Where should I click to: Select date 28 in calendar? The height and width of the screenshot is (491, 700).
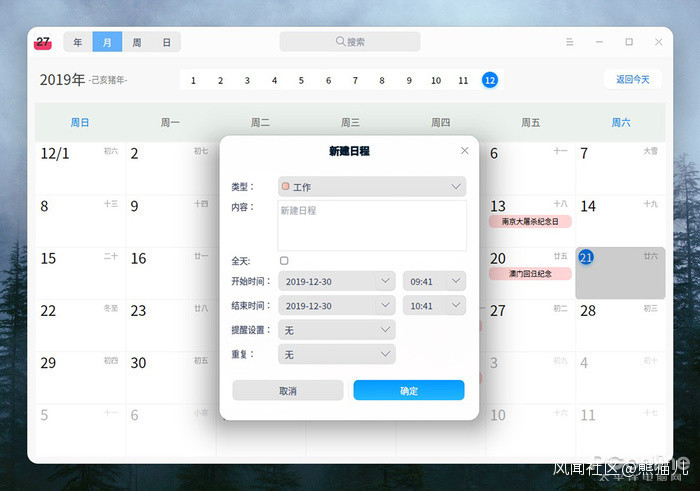[x=621, y=325]
